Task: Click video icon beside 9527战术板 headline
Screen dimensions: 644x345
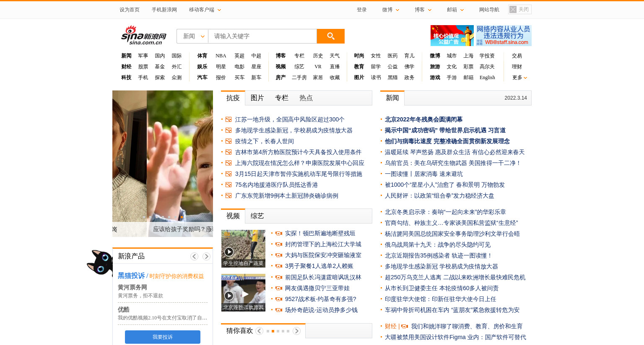Action: (279, 299)
